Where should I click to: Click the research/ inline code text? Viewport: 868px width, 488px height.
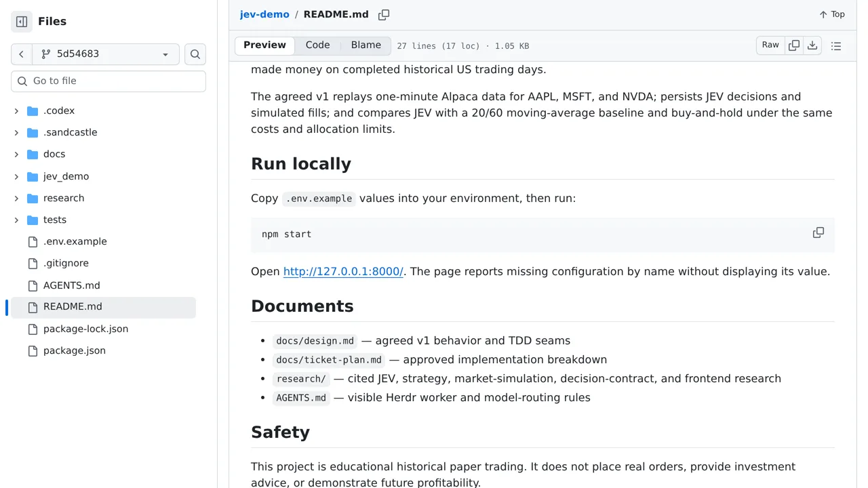[x=301, y=379]
